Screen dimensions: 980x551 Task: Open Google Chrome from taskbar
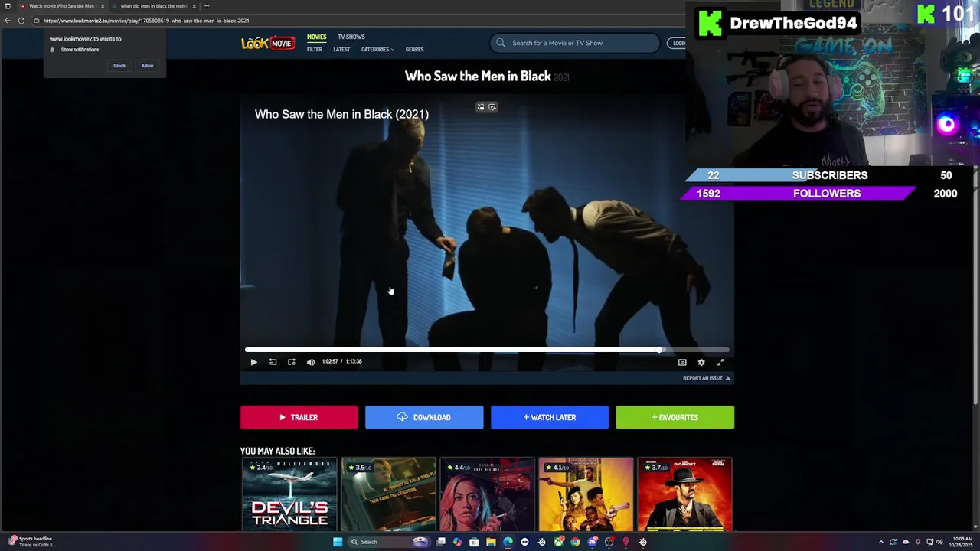click(x=575, y=542)
